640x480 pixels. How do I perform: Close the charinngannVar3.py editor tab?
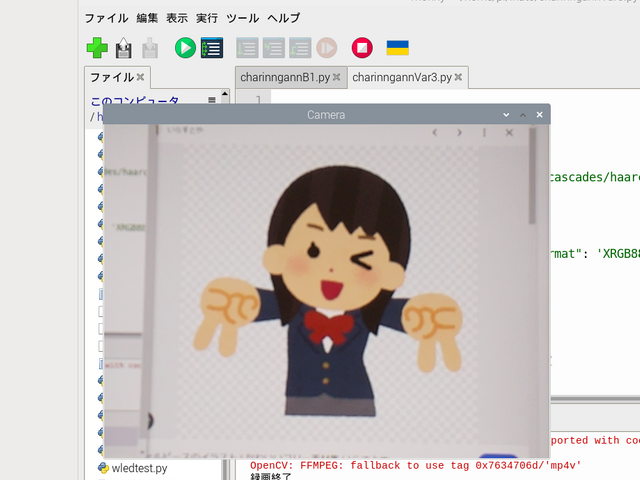click(458, 77)
